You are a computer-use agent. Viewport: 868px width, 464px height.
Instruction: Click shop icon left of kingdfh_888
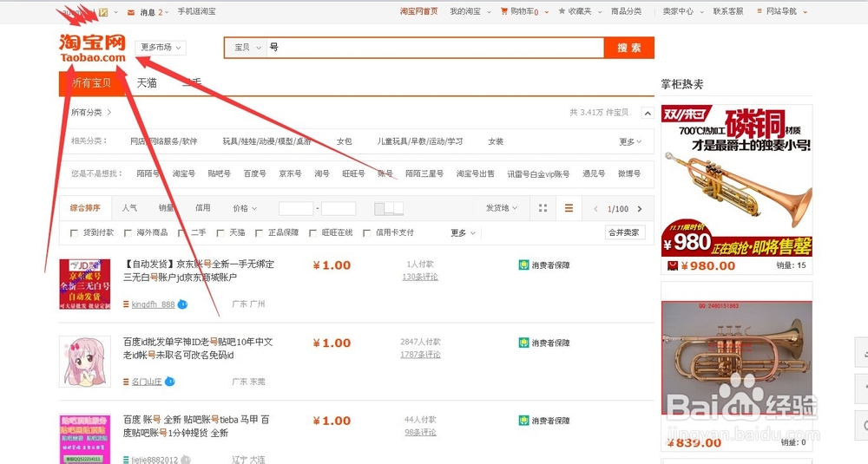coord(126,304)
